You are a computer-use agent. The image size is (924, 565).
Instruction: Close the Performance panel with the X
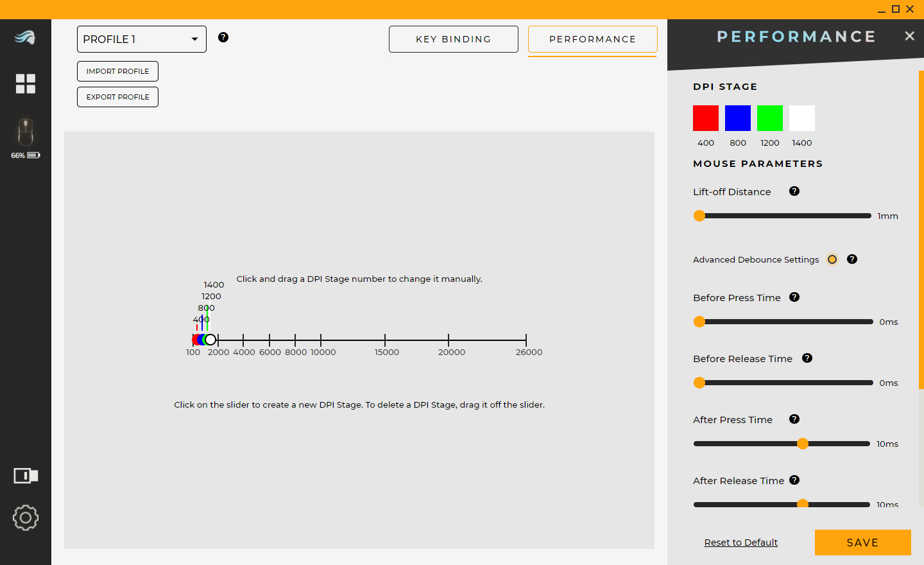coord(909,36)
